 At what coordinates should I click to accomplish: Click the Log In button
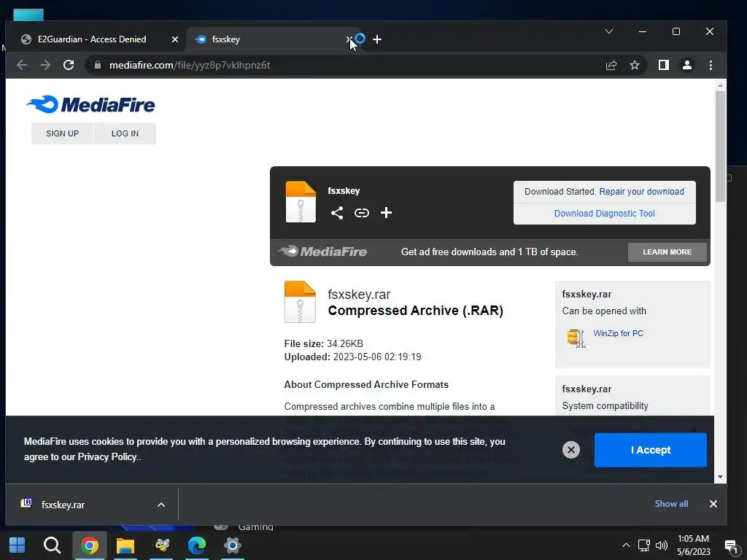pyautogui.click(x=125, y=133)
